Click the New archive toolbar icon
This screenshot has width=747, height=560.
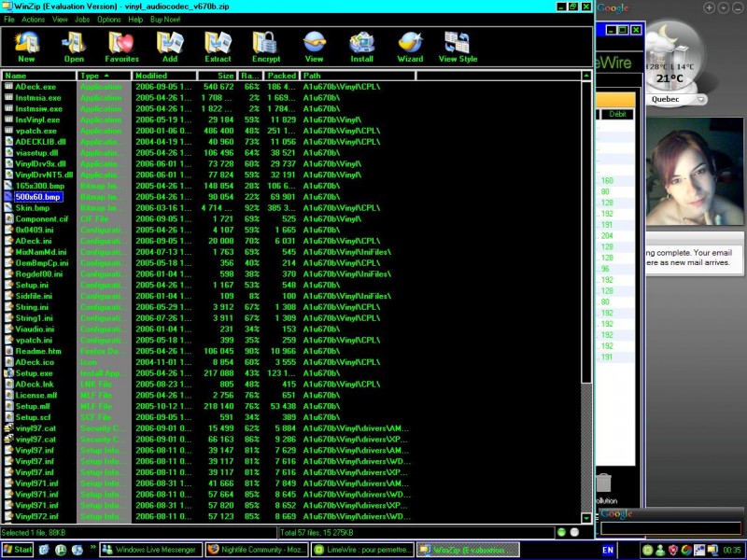[x=27, y=47]
